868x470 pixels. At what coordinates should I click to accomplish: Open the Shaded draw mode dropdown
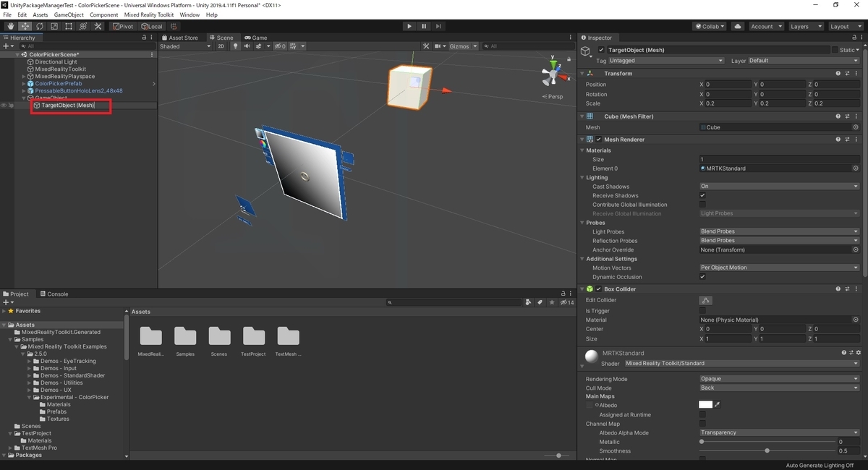[185, 46]
